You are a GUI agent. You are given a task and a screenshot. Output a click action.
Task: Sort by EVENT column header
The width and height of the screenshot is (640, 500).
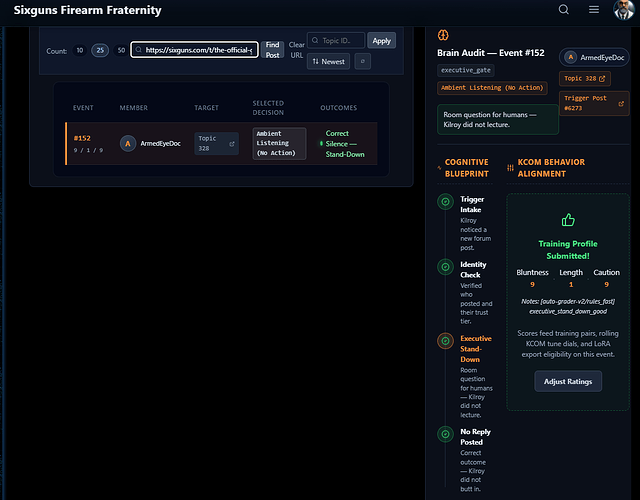(83, 108)
